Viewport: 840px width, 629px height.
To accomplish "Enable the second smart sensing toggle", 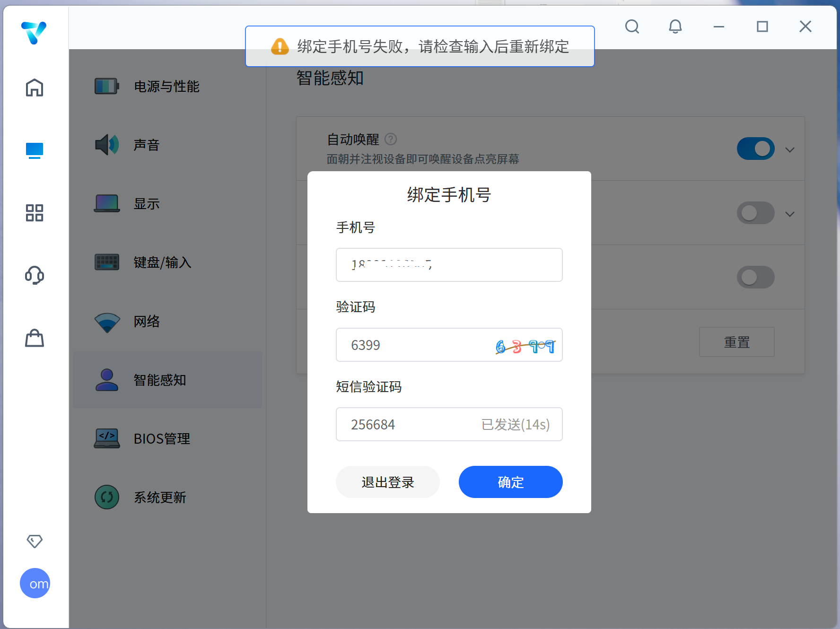I will pos(755,213).
